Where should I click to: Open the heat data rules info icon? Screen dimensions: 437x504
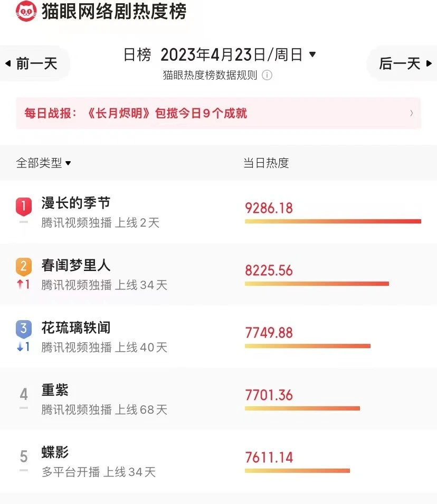tap(268, 75)
